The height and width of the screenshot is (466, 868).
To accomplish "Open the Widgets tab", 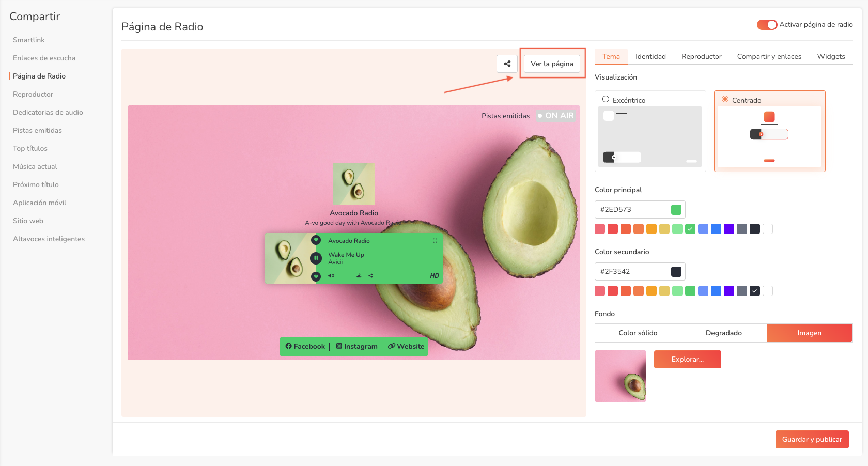I will (831, 57).
